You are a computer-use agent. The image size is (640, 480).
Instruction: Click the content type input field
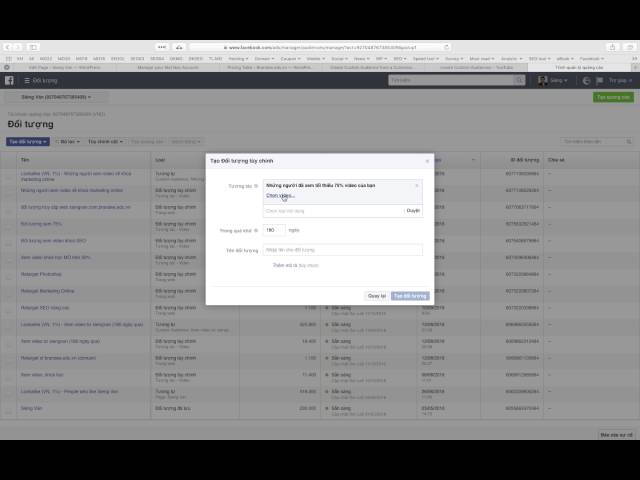click(x=333, y=211)
